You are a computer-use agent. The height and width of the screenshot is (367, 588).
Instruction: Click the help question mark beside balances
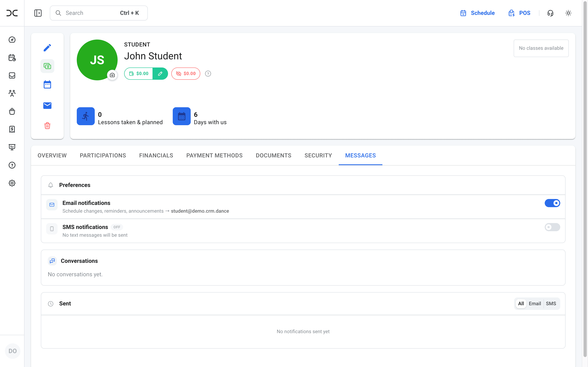(x=208, y=74)
